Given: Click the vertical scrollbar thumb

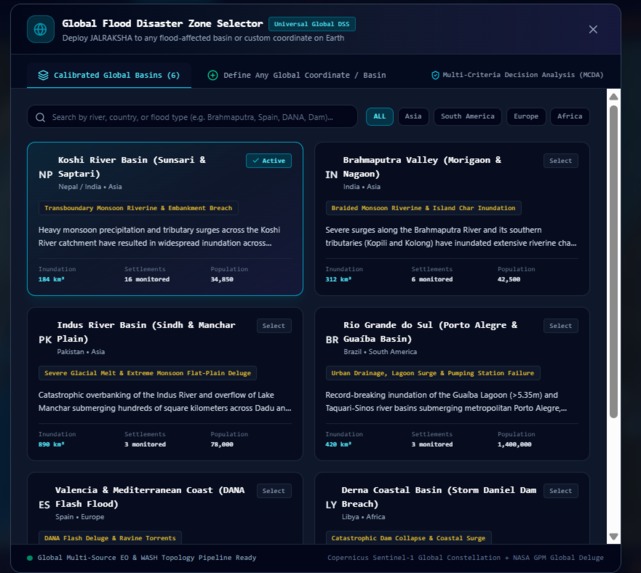Looking at the screenshot, I should tap(613, 262).
